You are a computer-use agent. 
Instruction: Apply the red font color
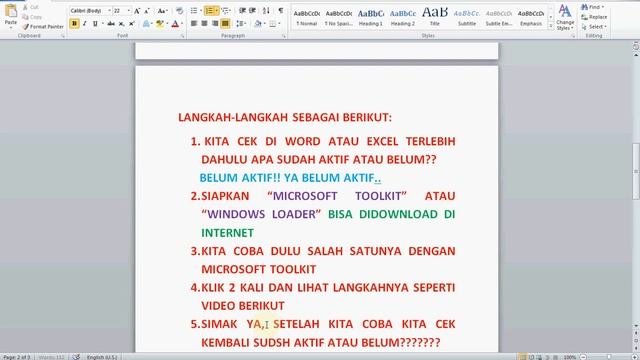pos(175,24)
